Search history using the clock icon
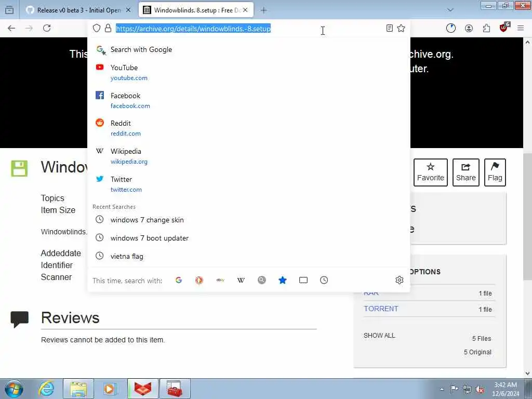 [x=324, y=280]
